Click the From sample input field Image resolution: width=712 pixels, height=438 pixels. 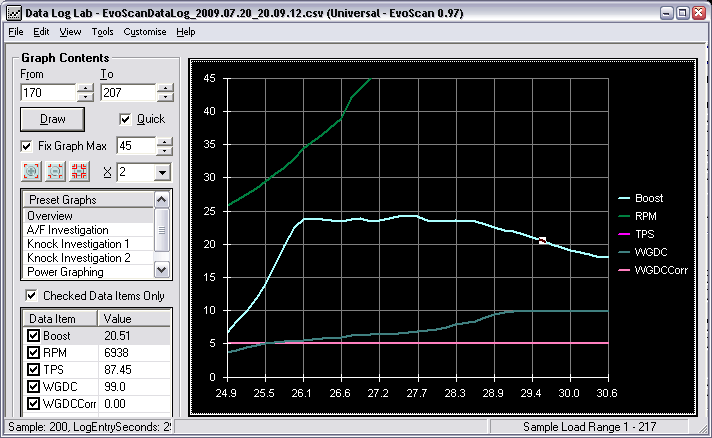[48, 93]
